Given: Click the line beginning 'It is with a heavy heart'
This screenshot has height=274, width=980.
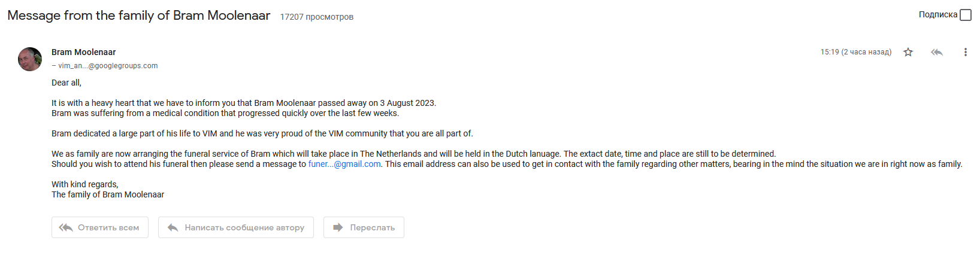Looking at the screenshot, I should point(243,103).
